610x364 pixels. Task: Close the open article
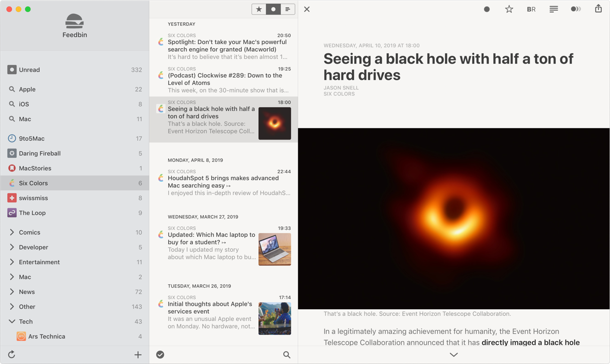pos(307,9)
